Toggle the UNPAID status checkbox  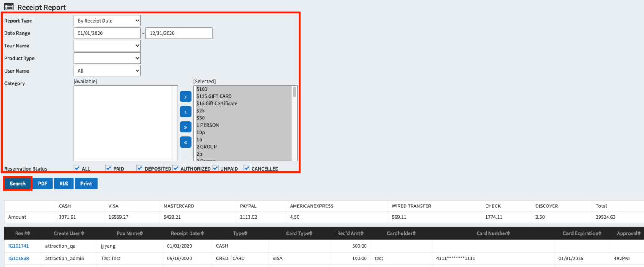(x=216, y=168)
